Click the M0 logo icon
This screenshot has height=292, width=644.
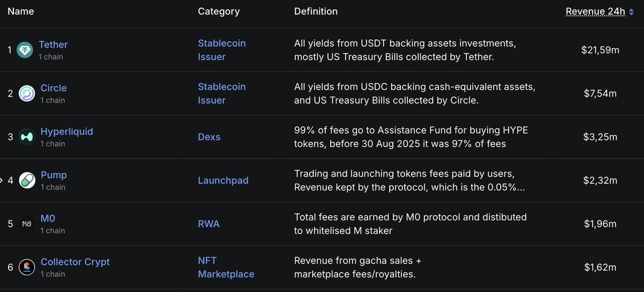pos(27,224)
